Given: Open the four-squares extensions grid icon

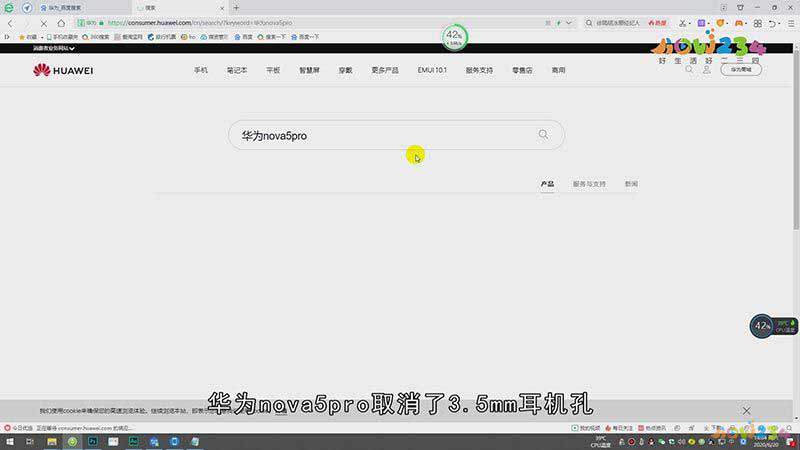Looking at the screenshot, I should 758,23.
